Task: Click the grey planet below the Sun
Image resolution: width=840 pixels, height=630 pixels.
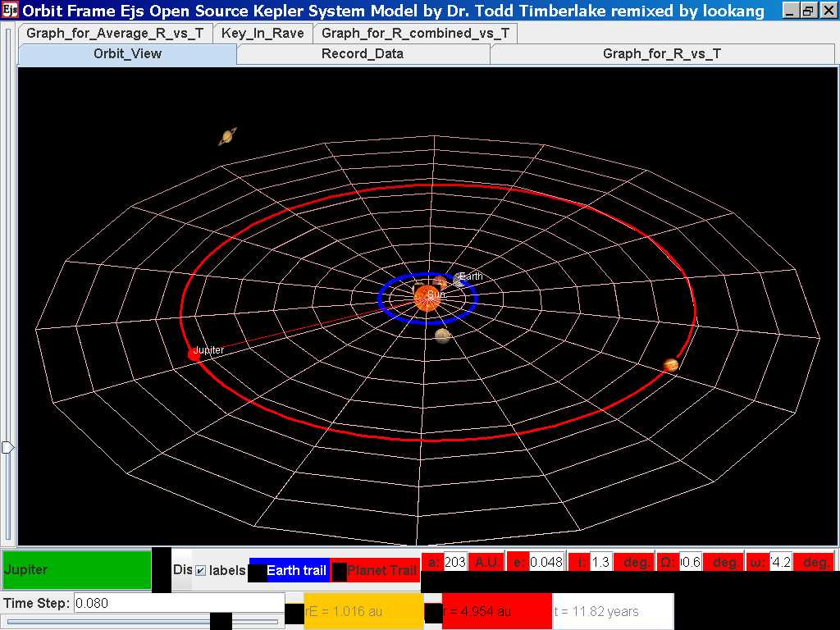Action: pos(442,336)
